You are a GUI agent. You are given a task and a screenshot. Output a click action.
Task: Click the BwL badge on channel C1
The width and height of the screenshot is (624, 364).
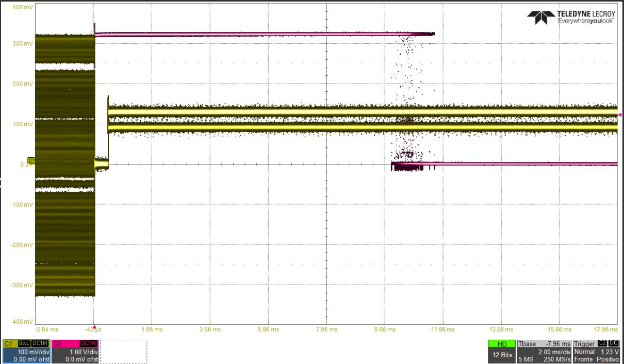[x=24, y=343]
